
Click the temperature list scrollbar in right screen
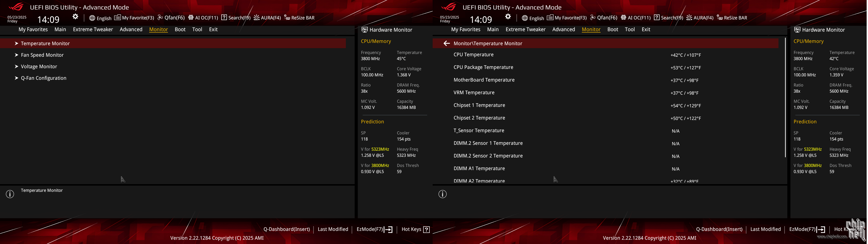[x=785, y=97]
